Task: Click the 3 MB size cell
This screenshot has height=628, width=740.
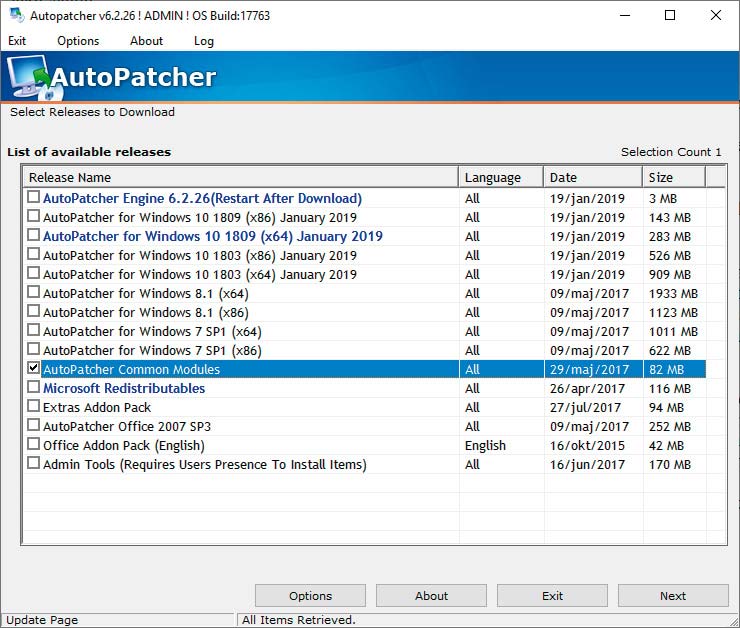Action: click(x=663, y=199)
